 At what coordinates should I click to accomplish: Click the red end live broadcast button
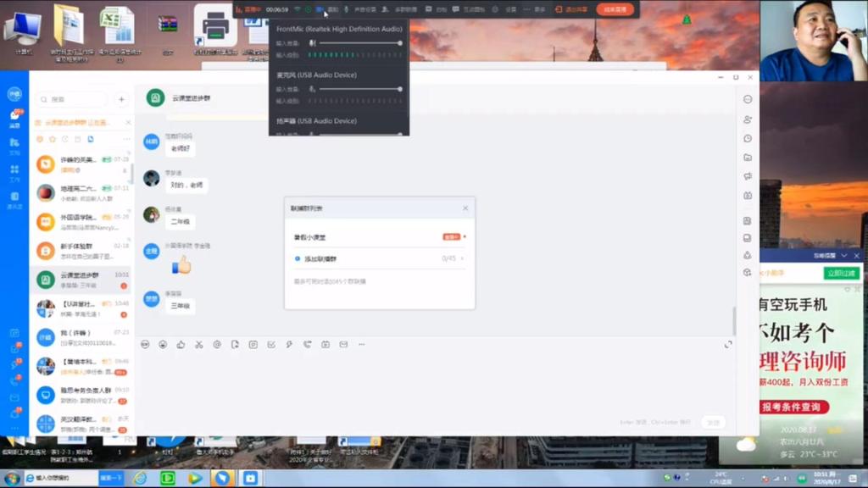tap(615, 9)
